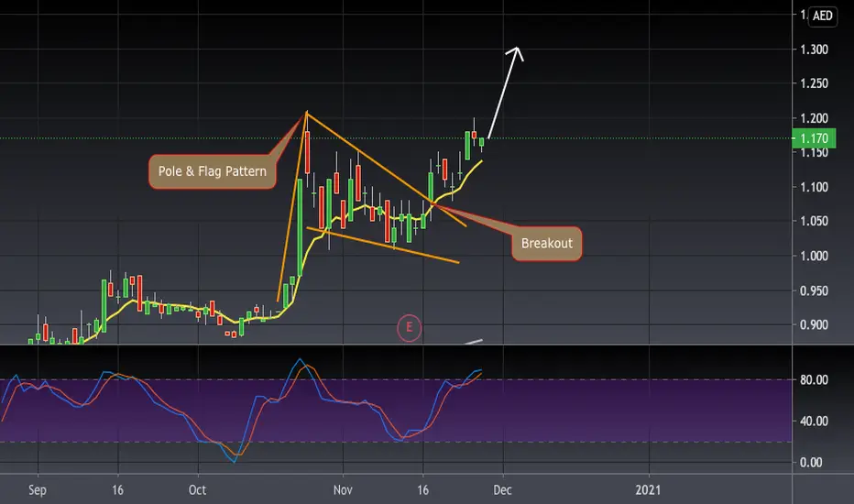Click the 0.00 oscillator scale label
Image resolution: width=854 pixels, height=504 pixels.
(x=810, y=463)
